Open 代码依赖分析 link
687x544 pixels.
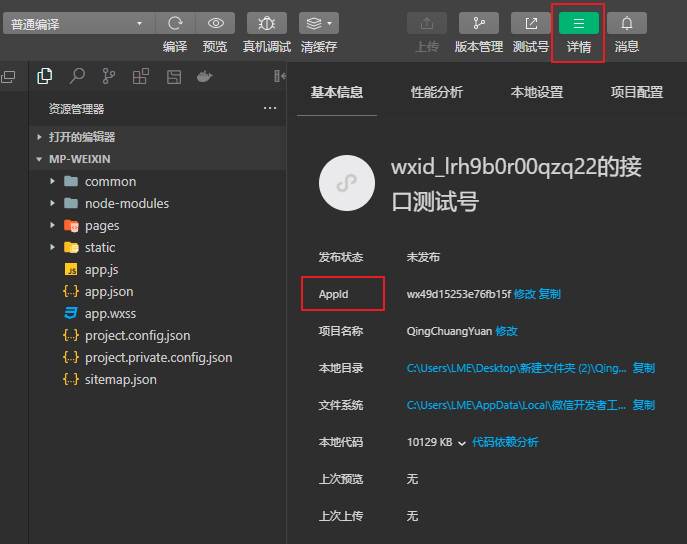point(505,442)
